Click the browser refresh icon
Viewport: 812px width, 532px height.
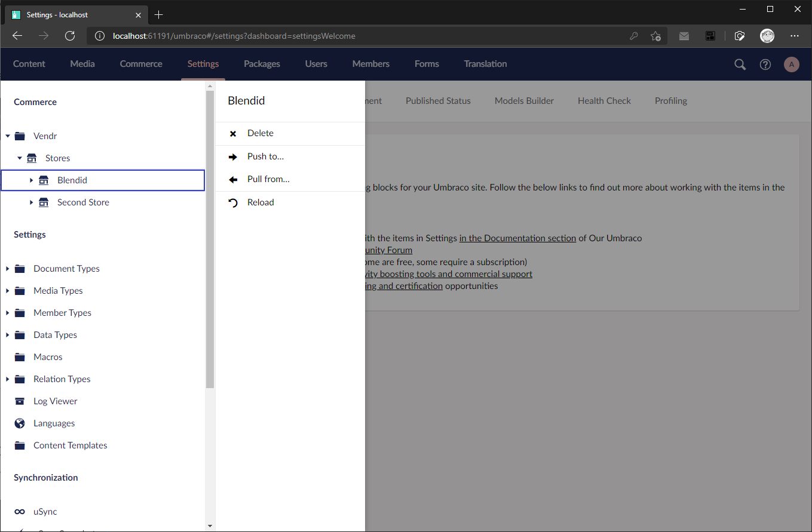coord(70,36)
